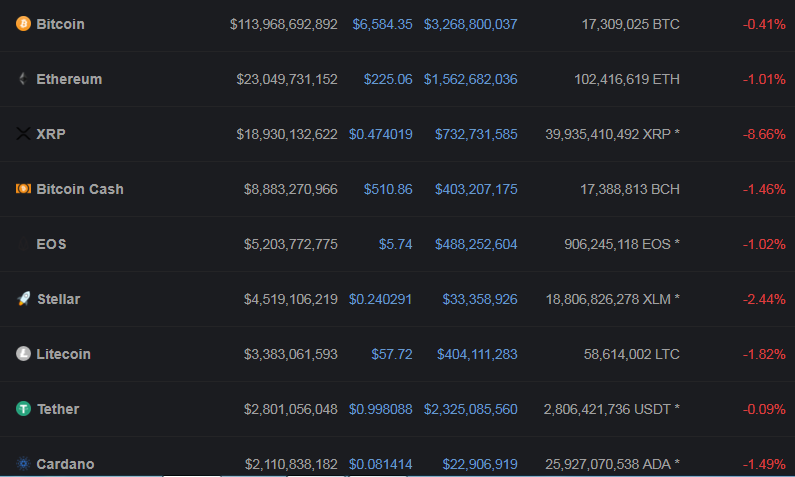Select Stellar market cap $4,519,106,219
795x477 pixels.
coord(291,299)
